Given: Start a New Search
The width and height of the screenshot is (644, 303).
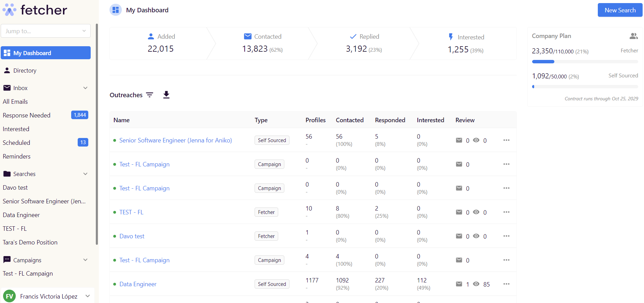Looking at the screenshot, I should click(620, 10).
